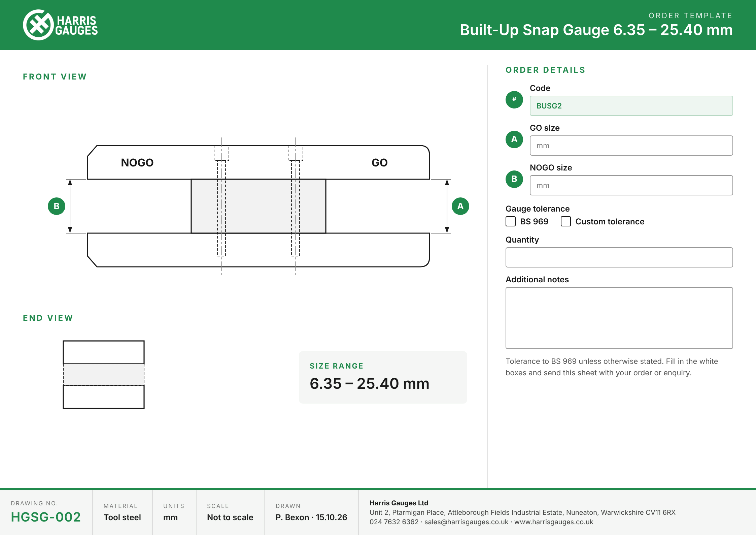756x535 pixels.
Task: Click the units value 'mm' in footer
Action: 170,517
